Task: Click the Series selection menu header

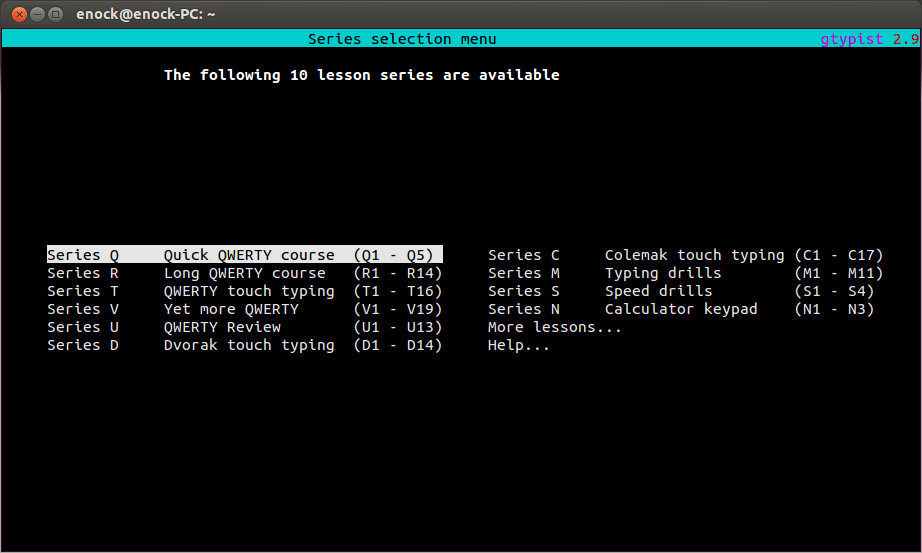Action: 402,39
